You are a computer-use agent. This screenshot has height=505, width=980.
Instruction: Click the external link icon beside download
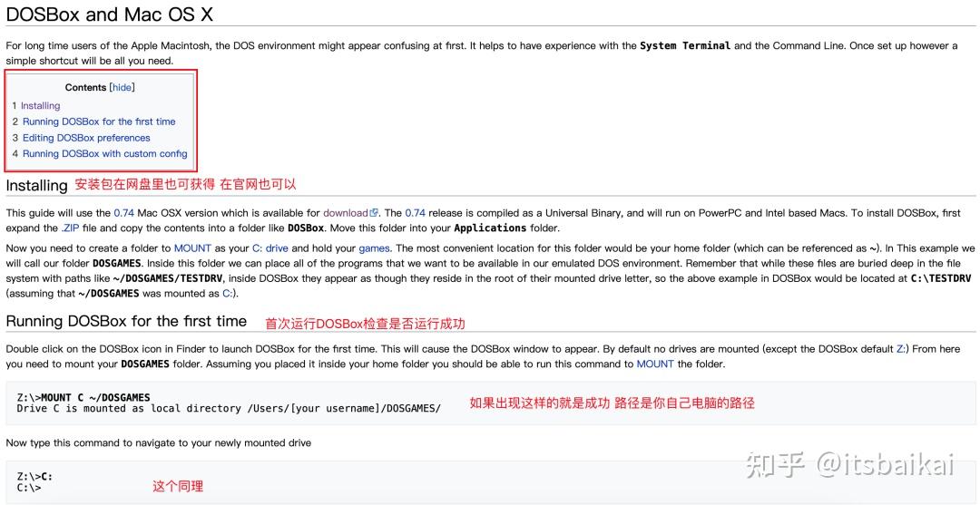point(375,213)
